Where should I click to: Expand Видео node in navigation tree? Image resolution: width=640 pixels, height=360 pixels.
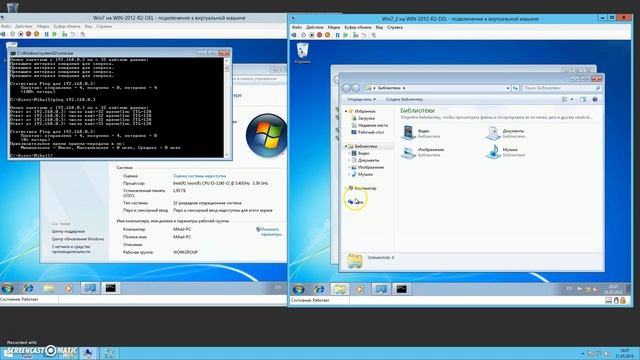pos(349,153)
